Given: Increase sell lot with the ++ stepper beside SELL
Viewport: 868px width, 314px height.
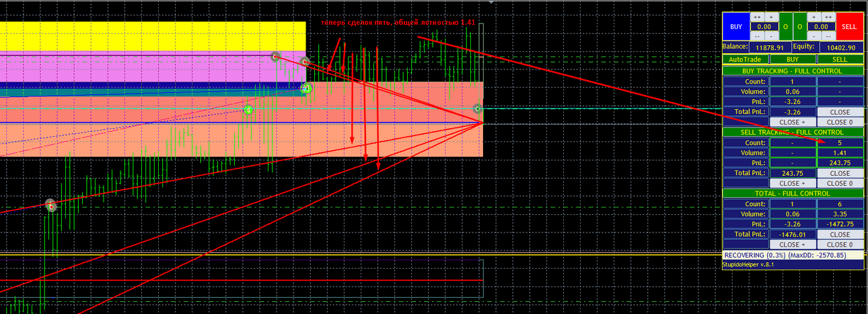Looking at the screenshot, I should tap(829, 17).
